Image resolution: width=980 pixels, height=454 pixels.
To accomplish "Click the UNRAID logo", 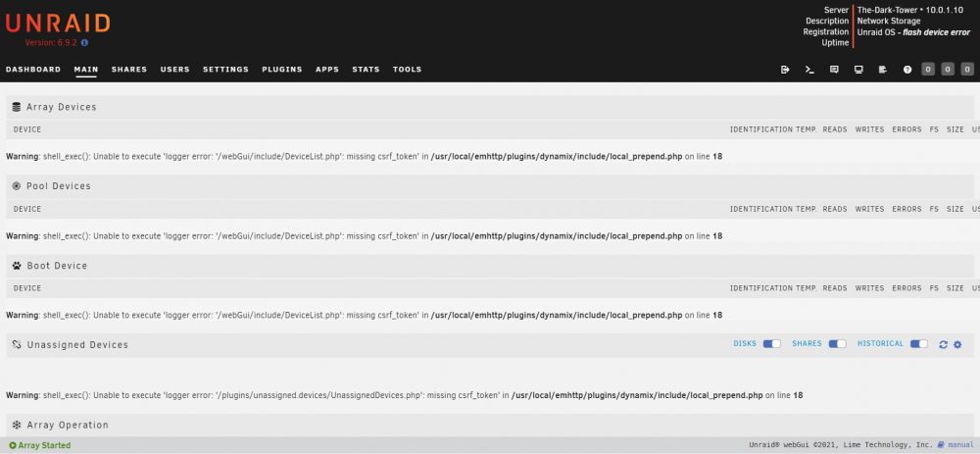I will click(x=58, y=24).
